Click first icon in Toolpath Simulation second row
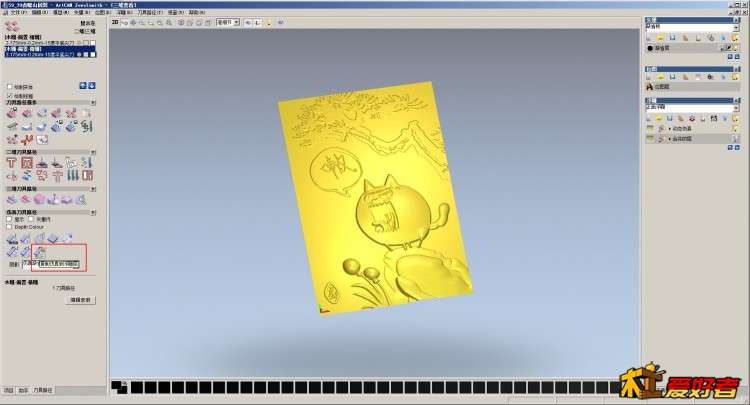This screenshot has width=750, height=405. click(11, 251)
